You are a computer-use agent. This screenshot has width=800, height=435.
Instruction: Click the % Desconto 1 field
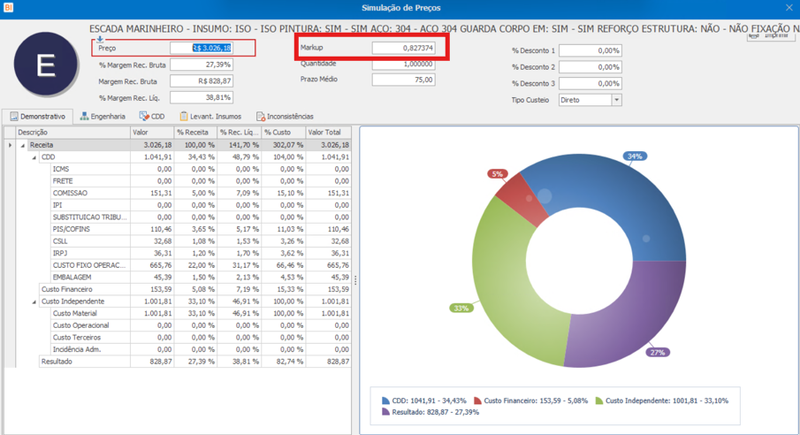click(590, 50)
